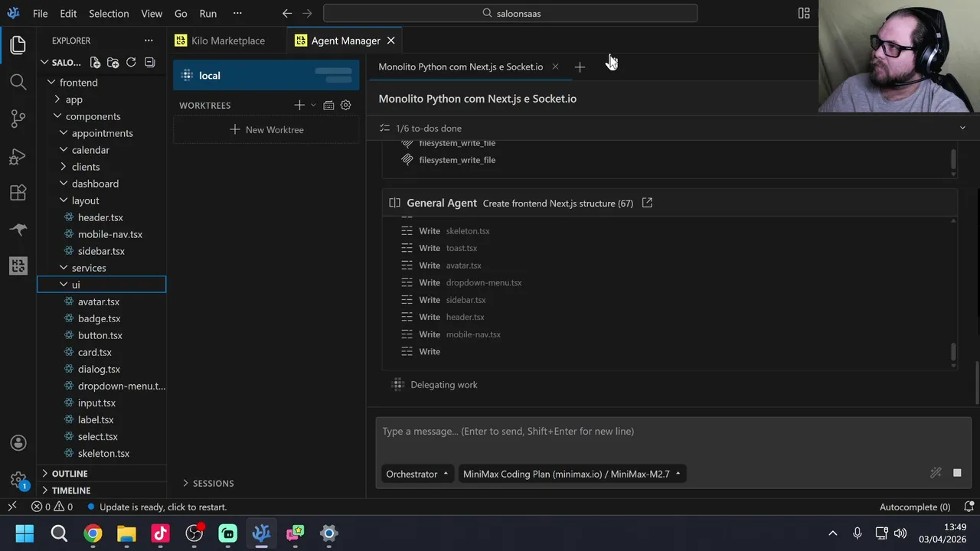Click the New Folder icon in Explorer
980x551 pixels.
(x=113, y=63)
